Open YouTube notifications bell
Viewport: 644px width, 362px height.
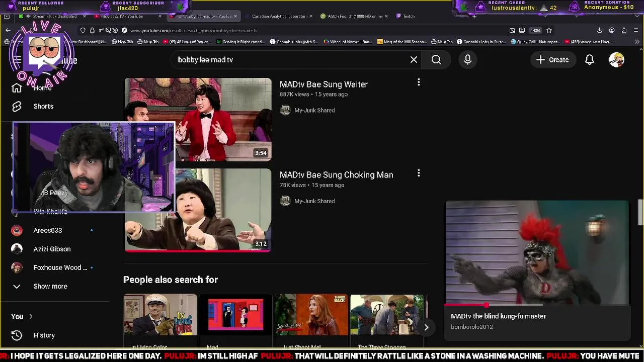click(x=590, y=60)
